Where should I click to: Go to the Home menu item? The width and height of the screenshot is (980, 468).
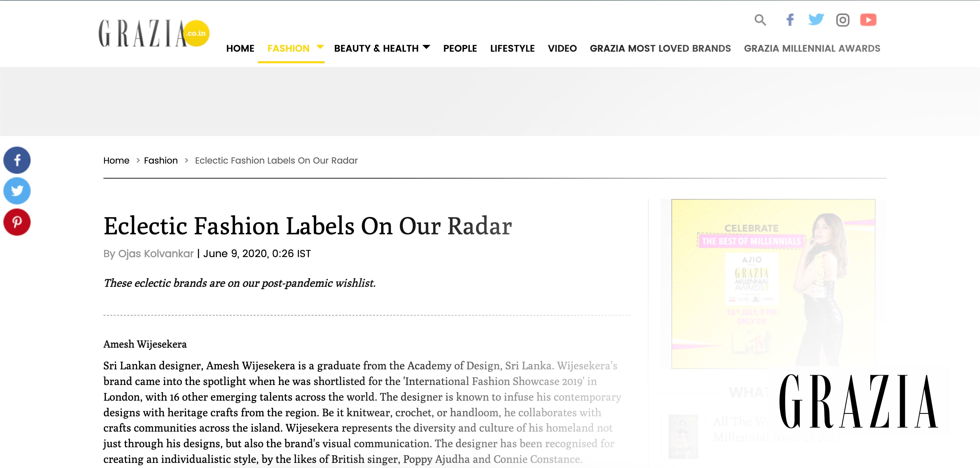pos(240,48)
